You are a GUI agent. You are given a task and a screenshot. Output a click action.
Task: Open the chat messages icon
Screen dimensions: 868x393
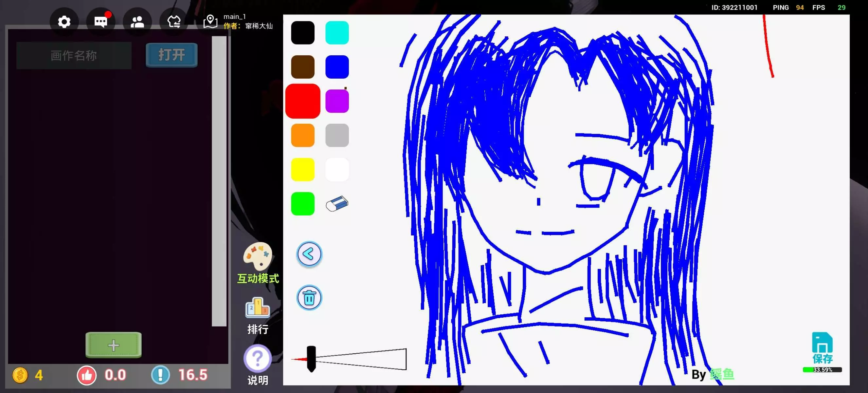100,22
